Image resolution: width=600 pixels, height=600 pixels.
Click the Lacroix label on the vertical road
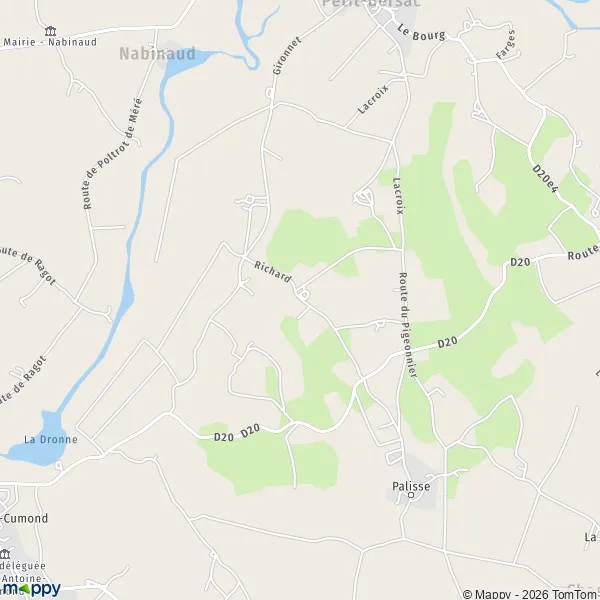pyautogui.click(x=398, y=196)
